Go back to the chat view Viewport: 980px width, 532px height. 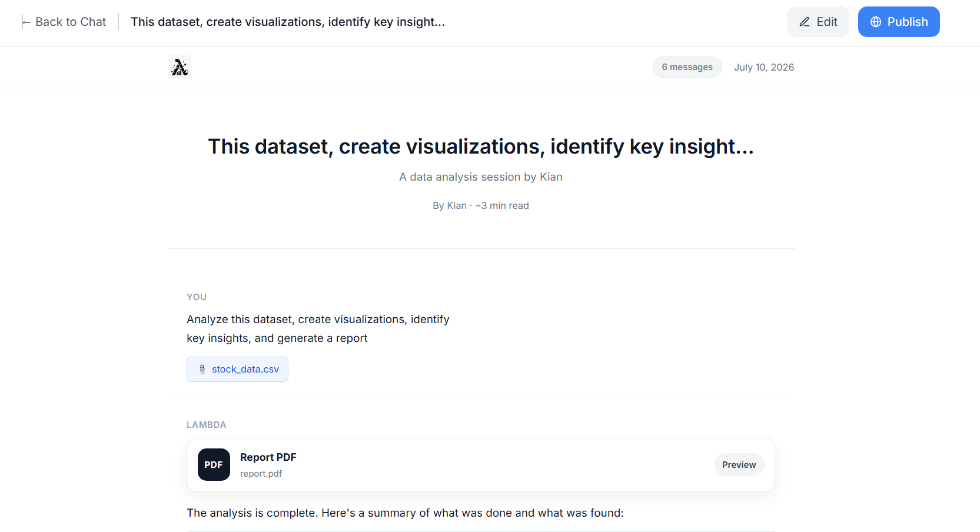tap(64, 22)
